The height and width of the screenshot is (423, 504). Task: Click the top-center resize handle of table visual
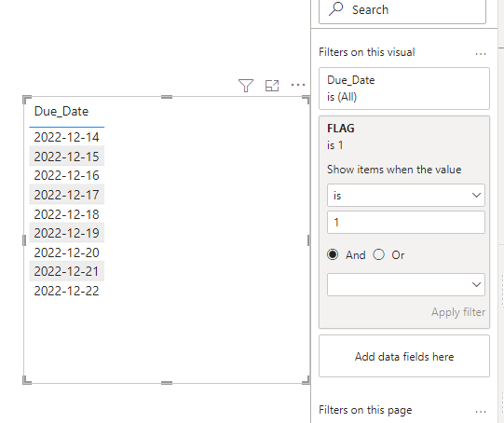point(167,97)
